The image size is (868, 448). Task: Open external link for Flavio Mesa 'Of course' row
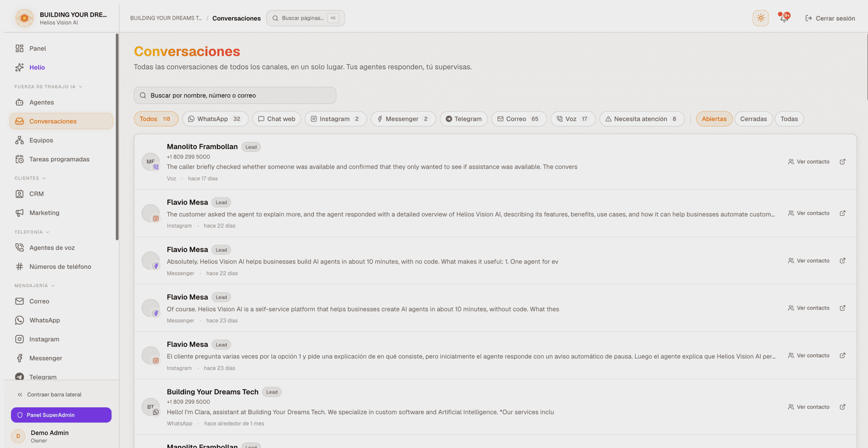pos(843,308)
